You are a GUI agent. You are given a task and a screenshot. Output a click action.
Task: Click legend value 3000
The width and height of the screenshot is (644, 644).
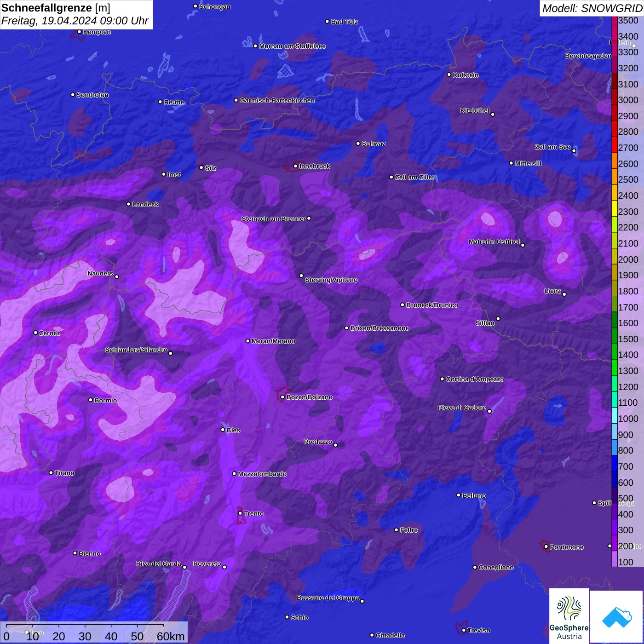pyautogui.click(x=628, y=100)
